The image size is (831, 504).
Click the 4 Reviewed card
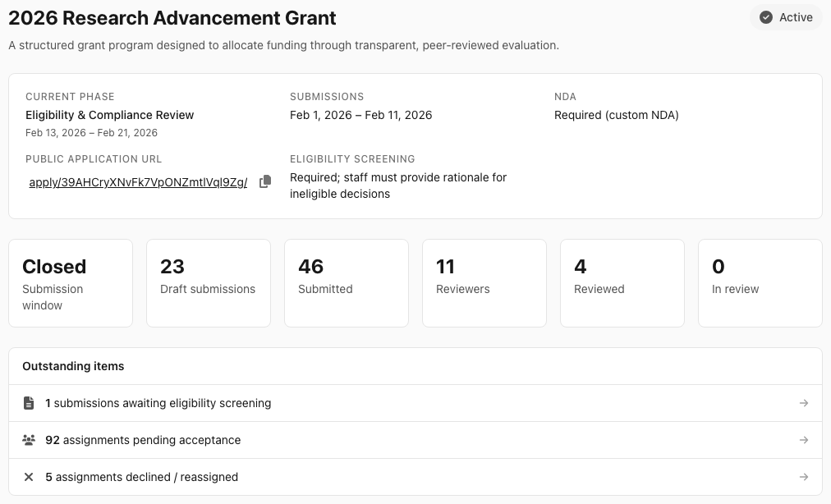pyautogui.click(x=622, y=282)
